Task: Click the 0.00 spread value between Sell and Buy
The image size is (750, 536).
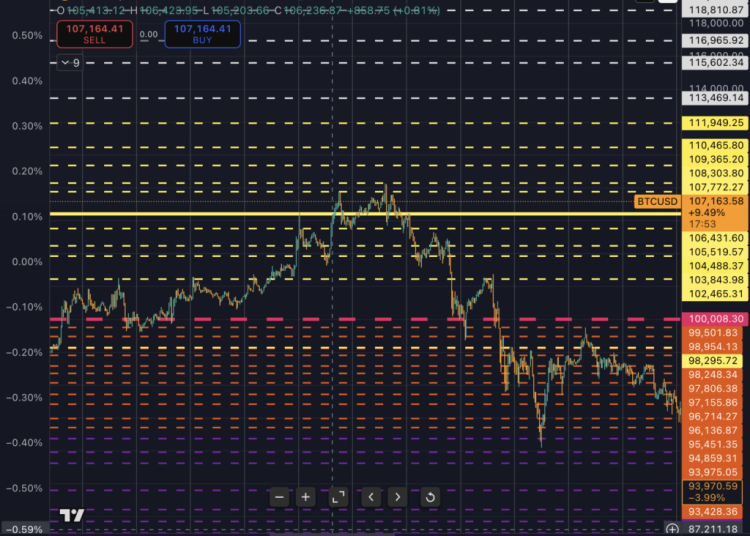Action: [x=149, y=34]
